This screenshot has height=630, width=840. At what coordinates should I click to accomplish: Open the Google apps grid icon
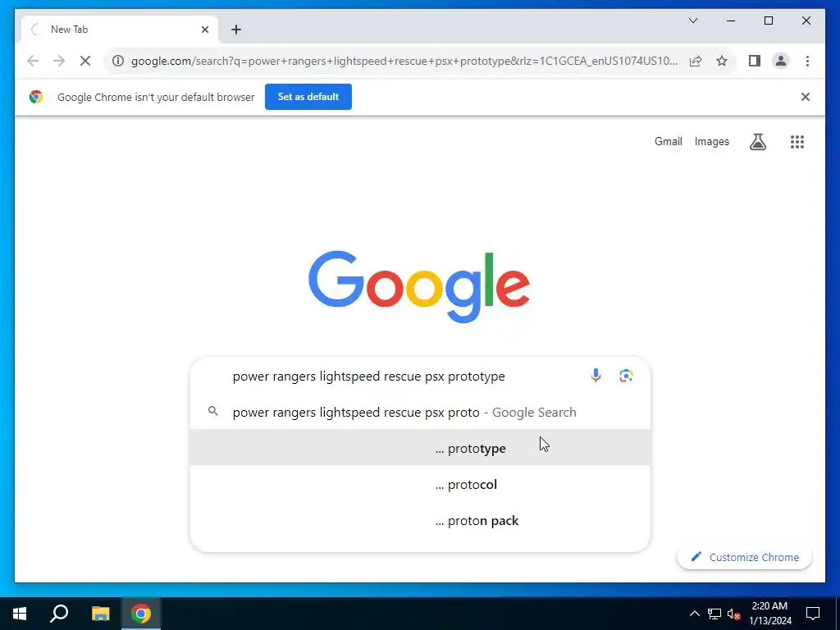[797, 141]
